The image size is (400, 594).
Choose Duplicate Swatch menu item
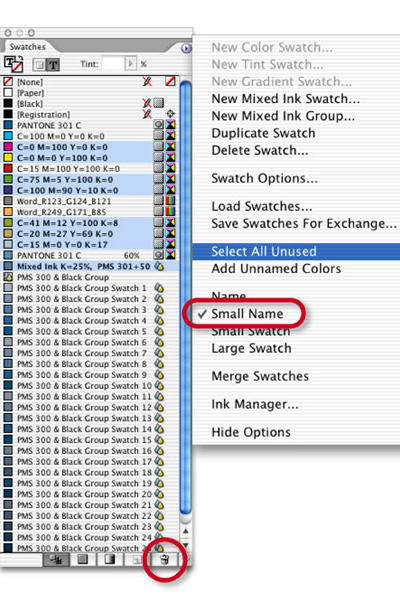click(x=263, y=133)
